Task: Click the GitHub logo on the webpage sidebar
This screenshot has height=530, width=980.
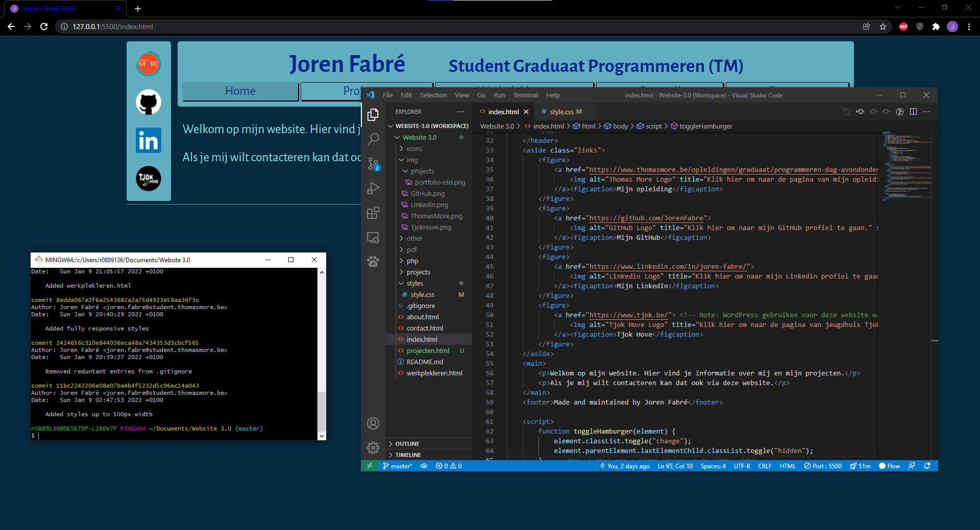Action: [x=149, y=102]
